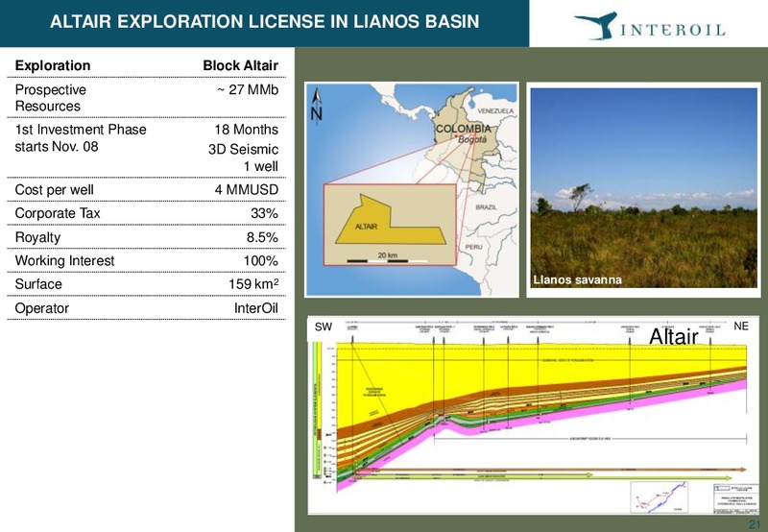Click the small locator map in cross-section
Image resolution: width=768 pixels, height=532 pixels.
pos(660,496)
